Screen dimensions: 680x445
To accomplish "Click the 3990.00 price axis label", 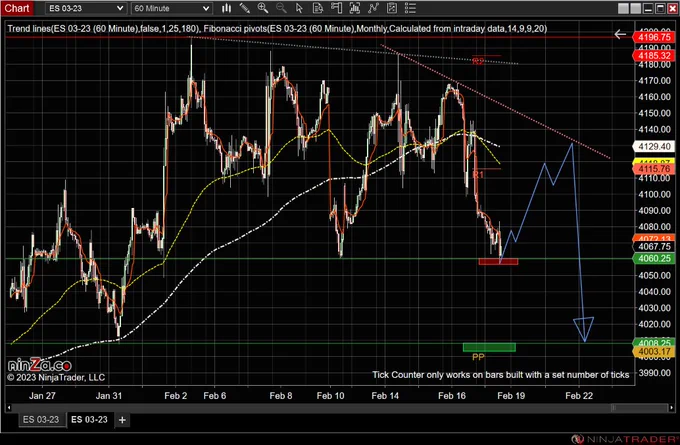I will pyautogui.click(x=654, y=373).
